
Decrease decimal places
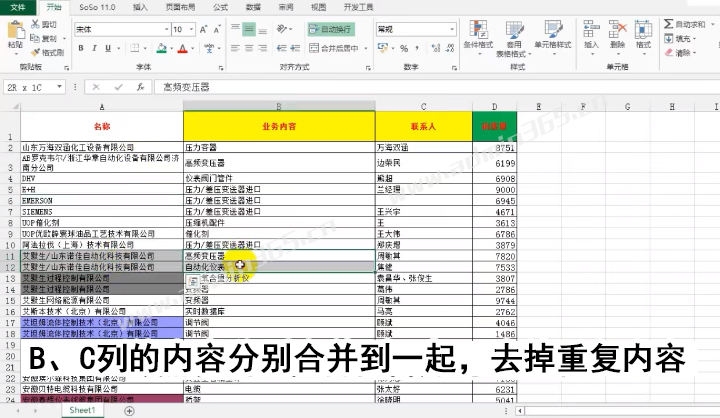click(450, 48)
